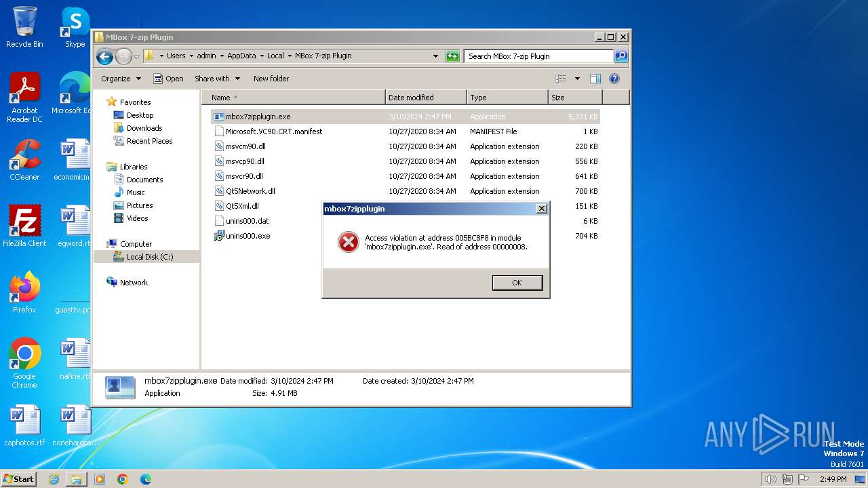This screenshot has width=868, height=488.
Task: Open Desktop in the navigation pane
Action: pyautogui.click(x=140, y=115)
